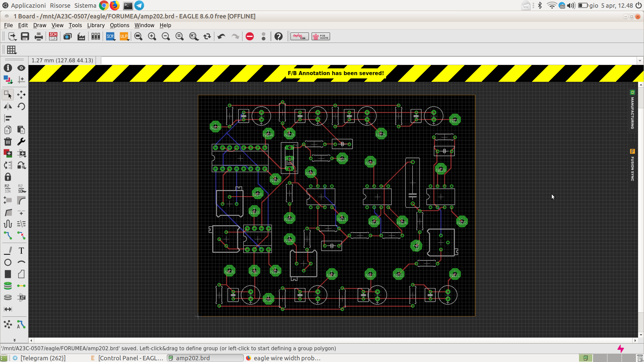This screenshot has width=644, height=362.
Task: Open the Layer settings display icon
Action: [8, 80]
